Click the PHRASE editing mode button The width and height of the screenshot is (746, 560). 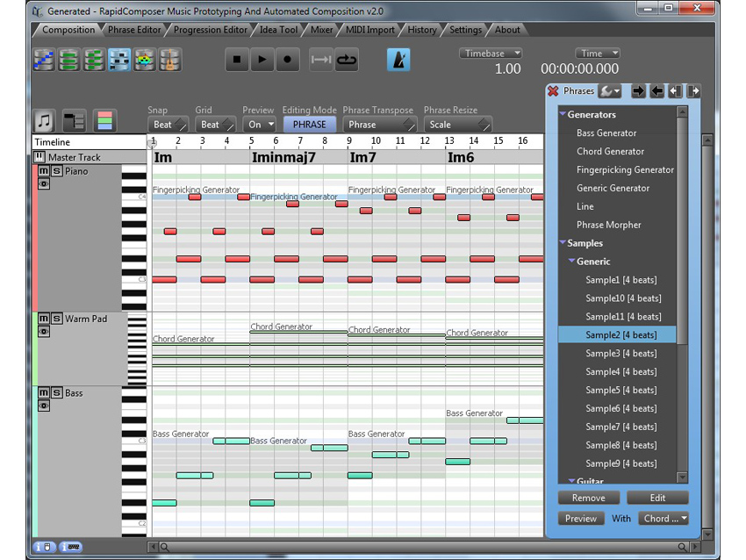309,125
